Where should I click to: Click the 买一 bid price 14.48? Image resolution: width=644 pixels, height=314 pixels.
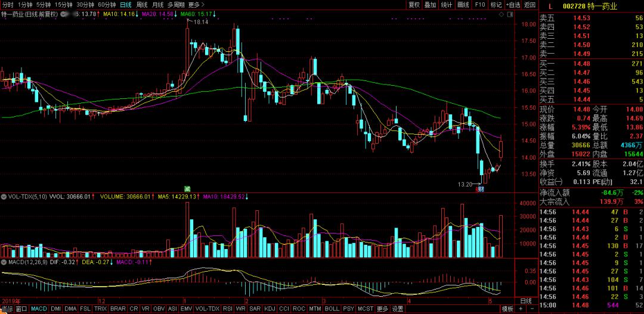click(x=581, y=63)
